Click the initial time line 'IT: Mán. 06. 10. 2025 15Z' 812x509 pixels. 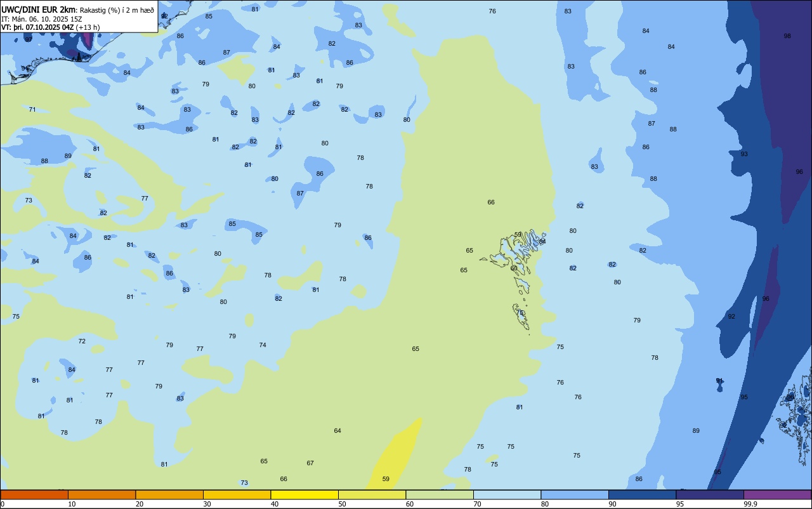click(41, 19)
